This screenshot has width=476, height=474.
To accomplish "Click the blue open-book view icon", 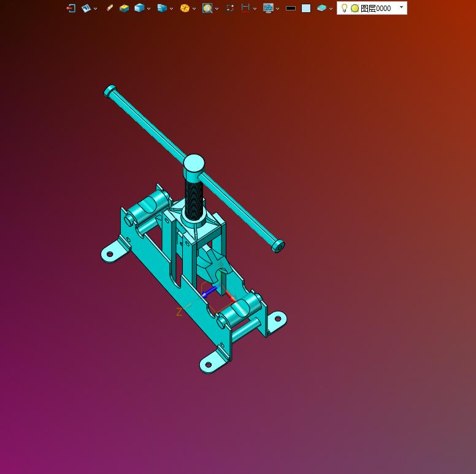I will [x=86, y=8].
